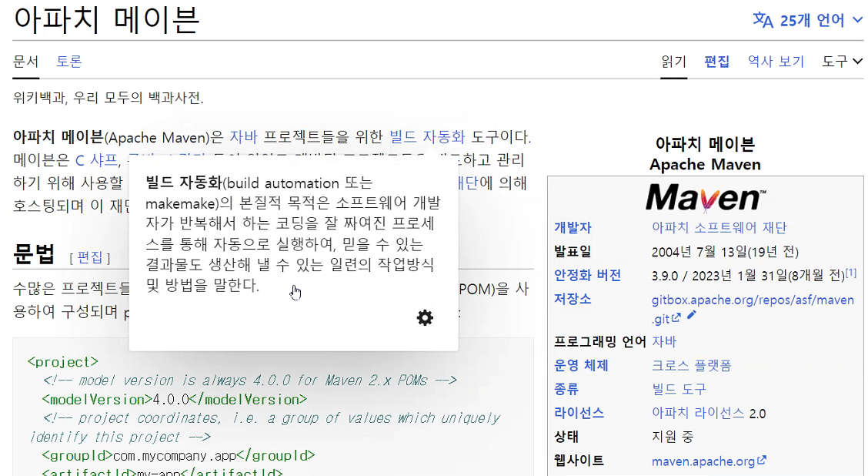This screenshot has width=868, height=476.
Task: Click the 운영 체제 label link
Action: click(581, 365)
